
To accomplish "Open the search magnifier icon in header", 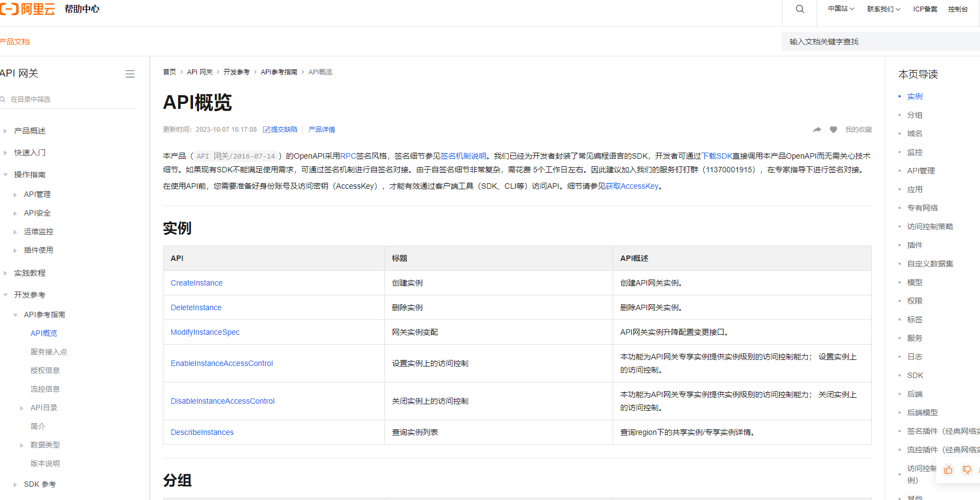I will pyautogui.click(x=800, y=9).
